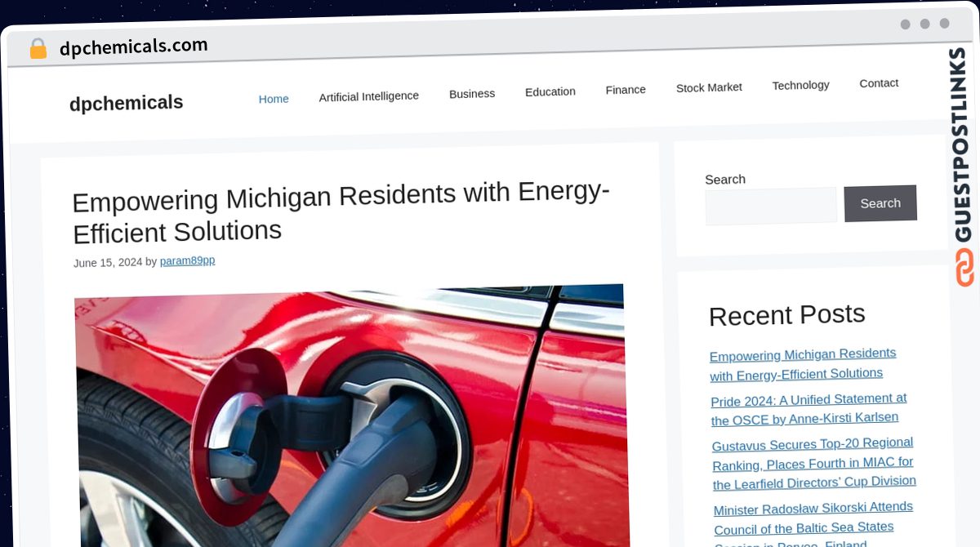
Task: Go to the Home menu item
Action: [x=274, y=99]
